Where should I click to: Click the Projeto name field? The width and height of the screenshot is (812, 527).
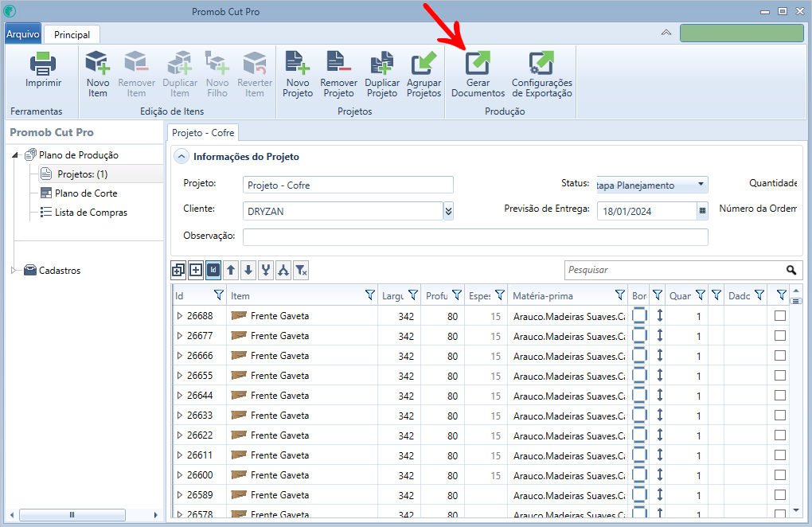click(x=348, y=185)
